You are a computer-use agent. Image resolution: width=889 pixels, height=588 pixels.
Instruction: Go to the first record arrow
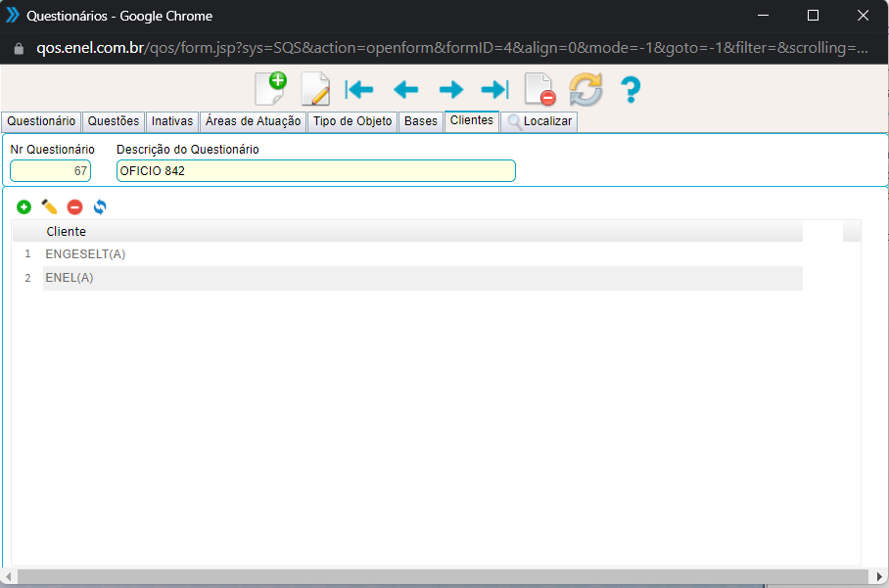coord(359,90)
